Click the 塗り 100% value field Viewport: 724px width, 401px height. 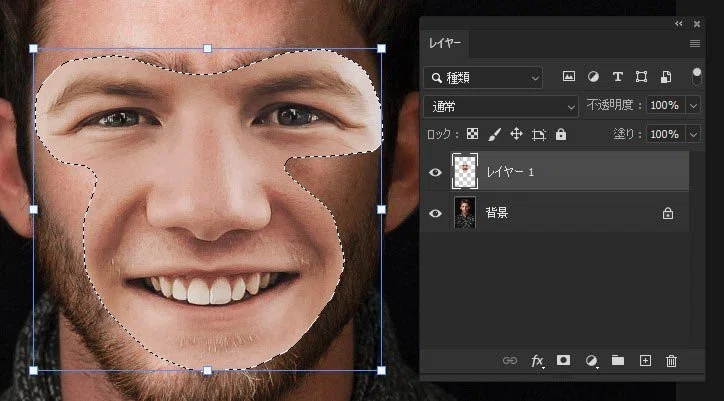point(666,134)
